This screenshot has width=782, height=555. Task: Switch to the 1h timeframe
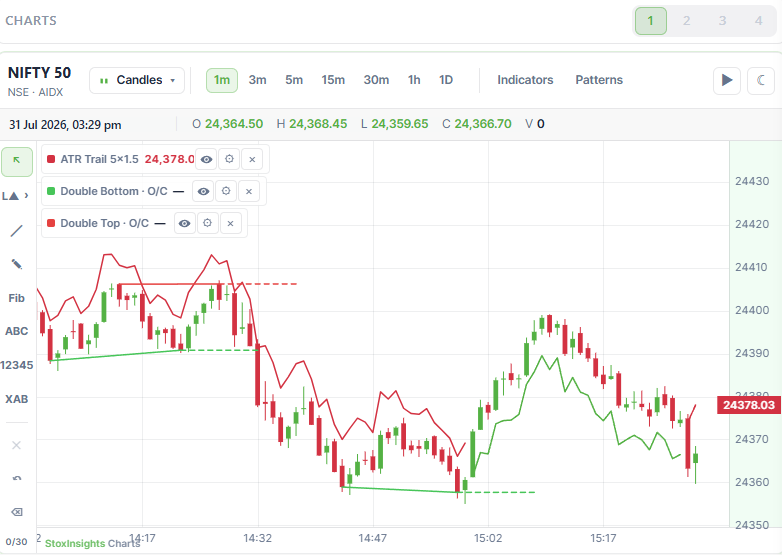tap(414, 80)
